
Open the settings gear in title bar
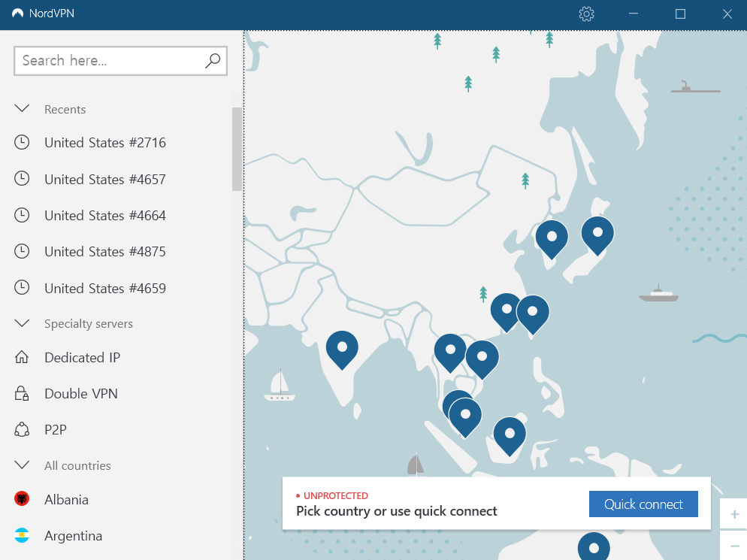tap(586, 14)
